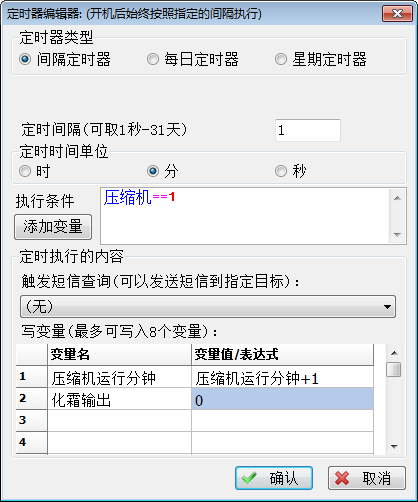
Task: Click the 压缩机运行分钟+1 expression cell
Action: coord(282,377)
